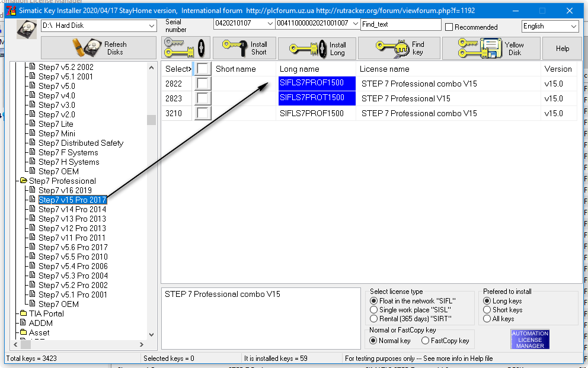Click the tree horizontal scroll-right arrow
The height and width of the screenshot is (368, 588).
(142, 344)
